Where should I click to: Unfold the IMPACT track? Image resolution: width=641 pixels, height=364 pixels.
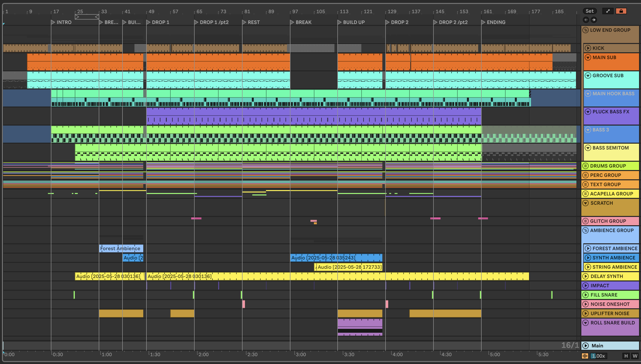pos(586,286)
